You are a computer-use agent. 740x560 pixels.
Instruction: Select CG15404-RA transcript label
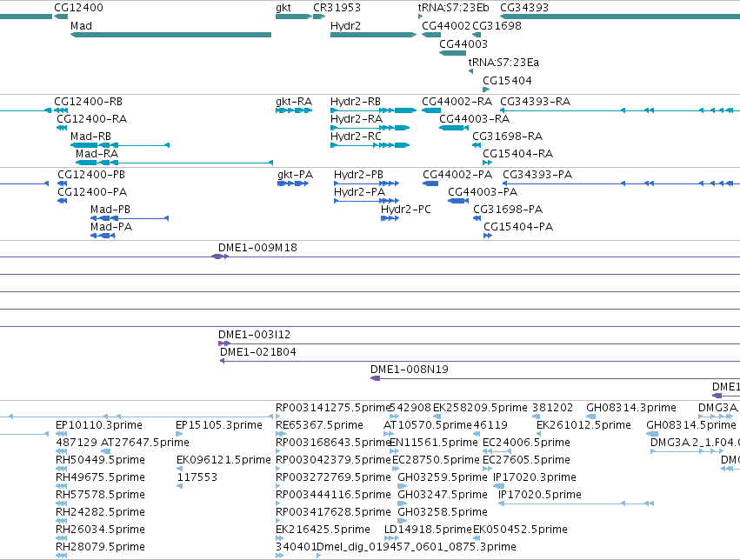point(517,154)
